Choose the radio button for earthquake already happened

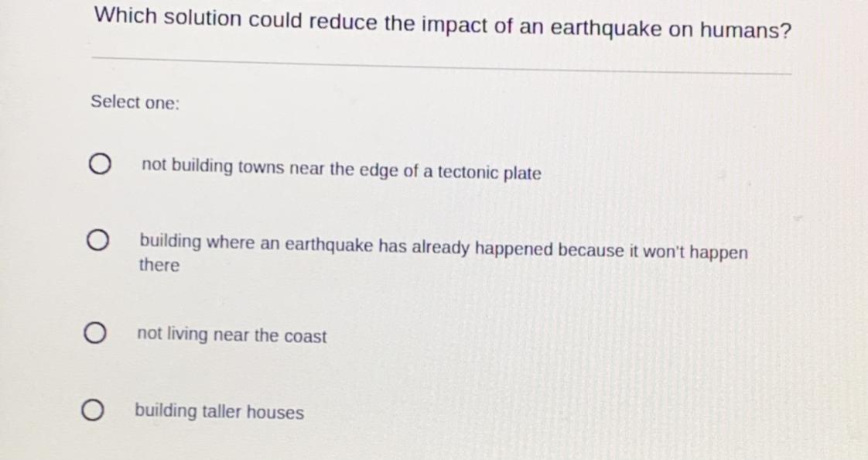tap(97, 241)
